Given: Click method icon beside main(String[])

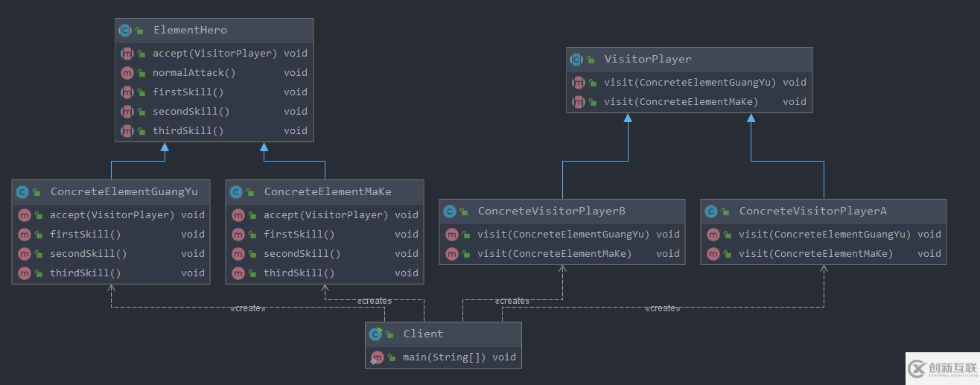Looking at the screenshot, I should 377,357.
